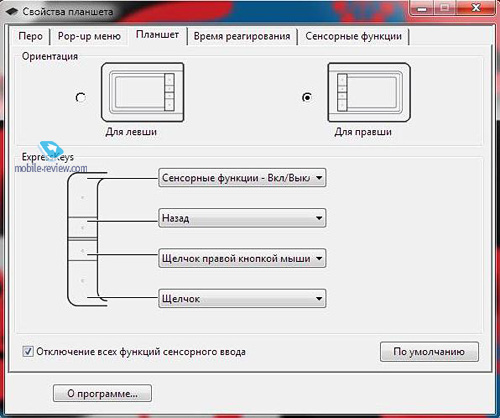Click the left-handed tablet orientation image
Viewport: 500px width, 418px height.
coord(143,92)
